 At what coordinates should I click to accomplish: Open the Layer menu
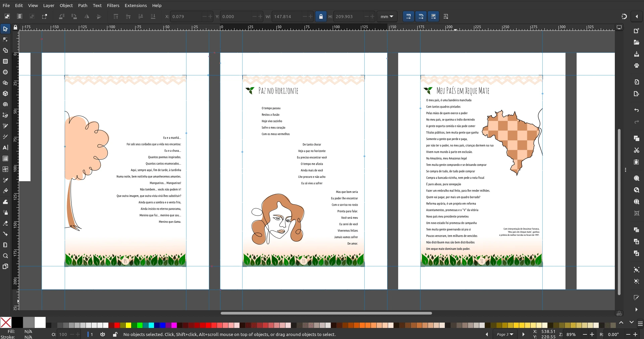(x=49, y=5)
